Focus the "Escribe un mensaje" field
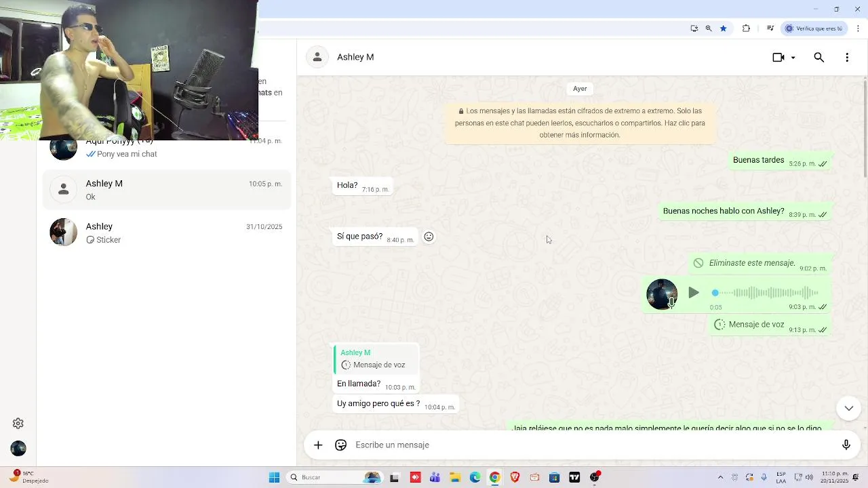Screen dimensions: 868x488 pyautogui.click(x=593, y=445)
